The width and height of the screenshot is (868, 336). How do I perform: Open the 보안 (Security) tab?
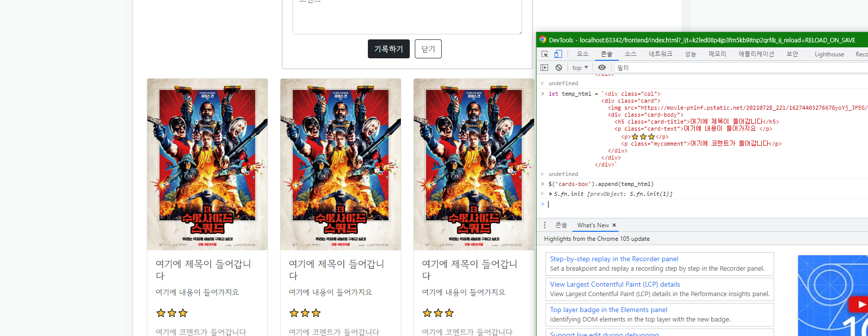pos(792,54)
